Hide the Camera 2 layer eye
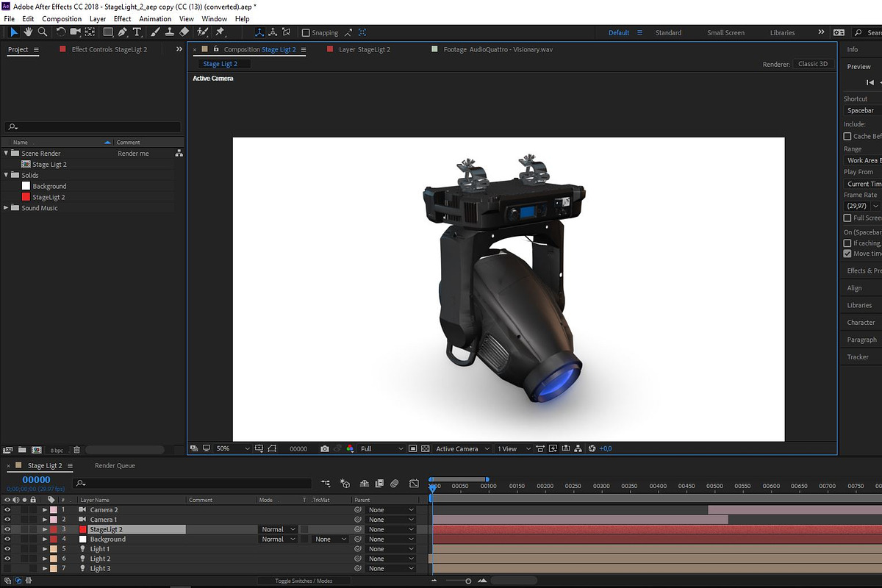Image resolution: width=882 pixels, height=588 pixels. (7, 509)
